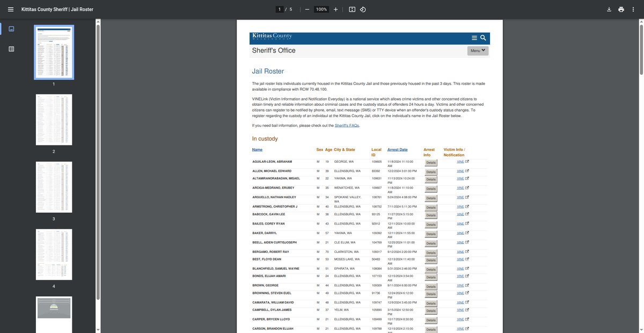Viewport: 644px width, 333px height.
Task: Click the search magnifier in county header
Action: click(483, 38)
